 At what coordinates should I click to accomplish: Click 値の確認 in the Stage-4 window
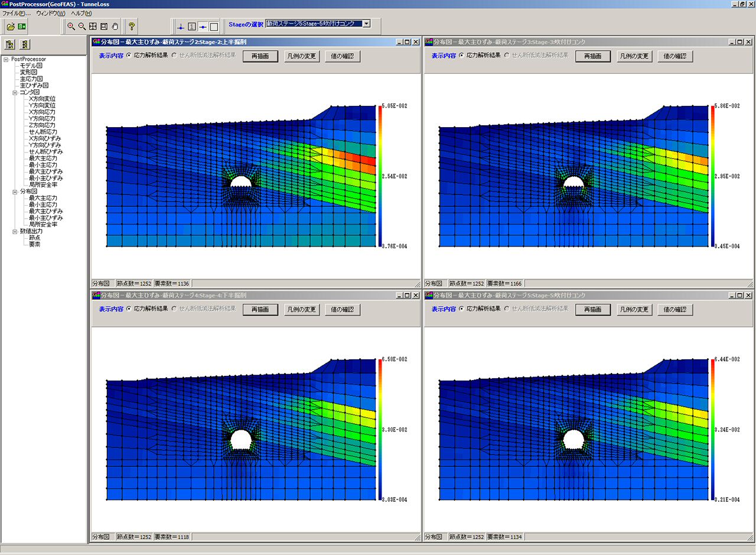(343, 309)
